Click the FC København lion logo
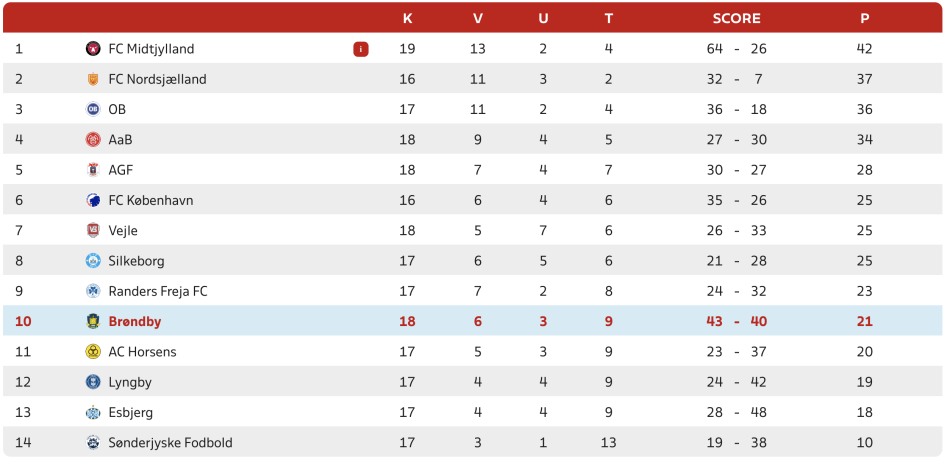The image size is (950, 462). pyautogui.click(x=93, y=200)
